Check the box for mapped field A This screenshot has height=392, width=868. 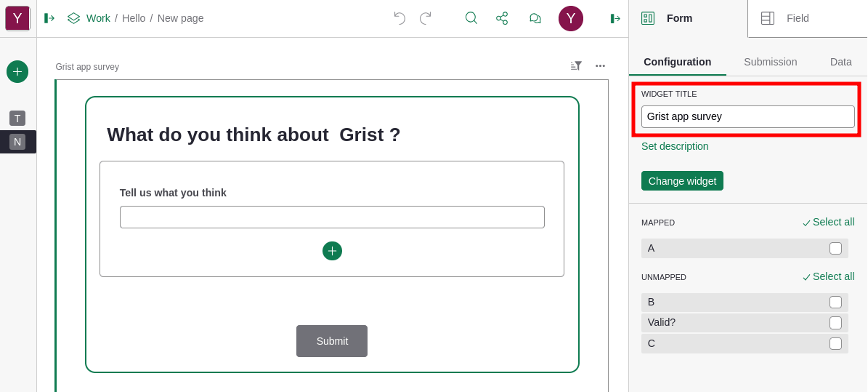tap(835, 249)
